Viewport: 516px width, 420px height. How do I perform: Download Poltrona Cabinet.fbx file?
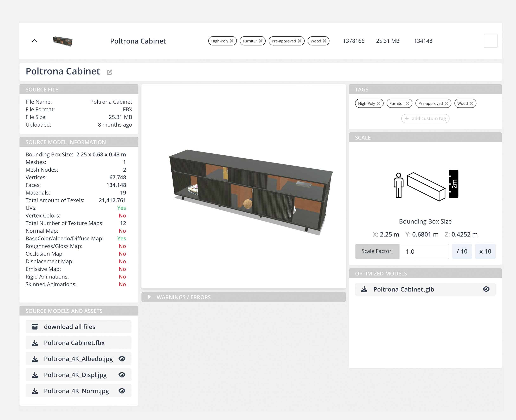coord(35,343)
